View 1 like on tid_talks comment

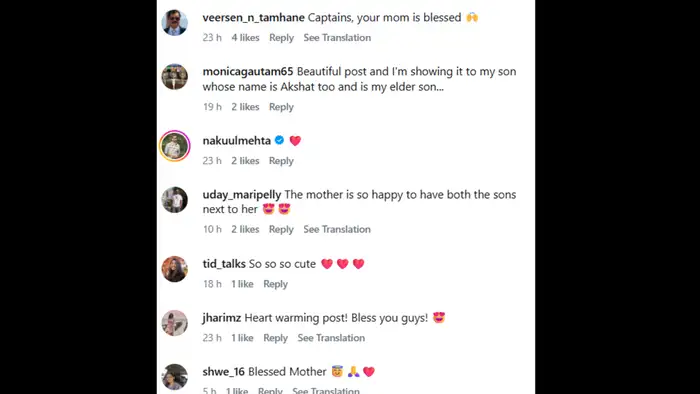tap(242, 284)
